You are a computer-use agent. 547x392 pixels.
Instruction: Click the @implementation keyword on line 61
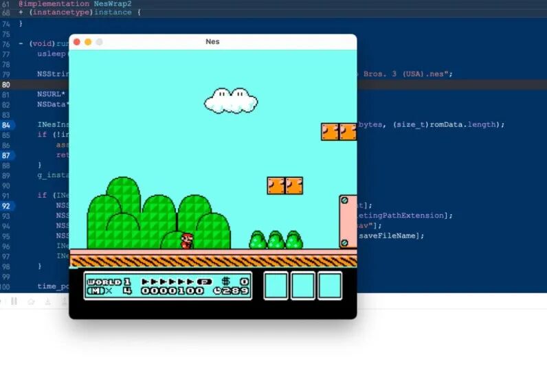point(54,4)
